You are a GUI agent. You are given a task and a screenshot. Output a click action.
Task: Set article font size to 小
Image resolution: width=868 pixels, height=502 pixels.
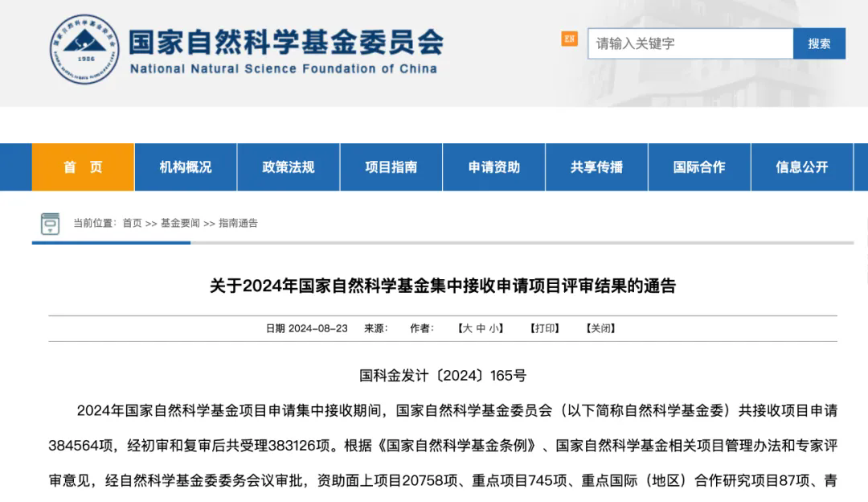[494, 328]
